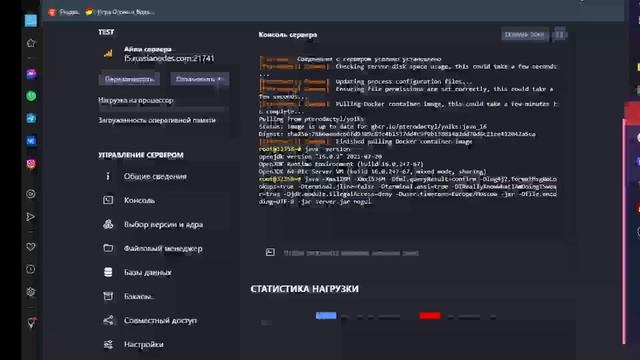Open Instagram in the browser sidebar

tap(31, 164)
